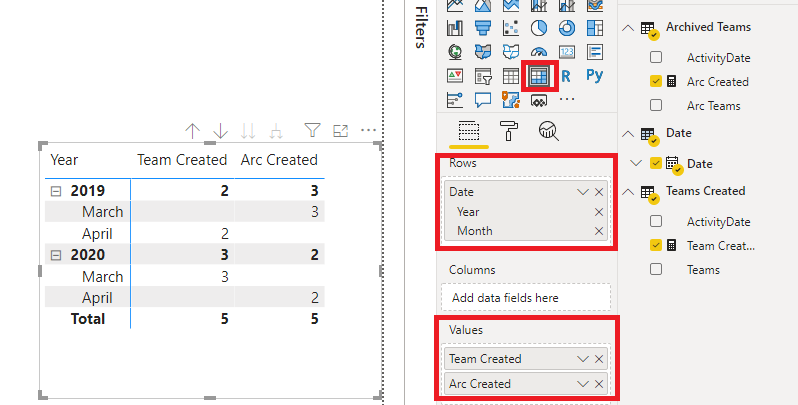
Task: Uncheck the Team Creat... measure
Action: pos(656,245)
